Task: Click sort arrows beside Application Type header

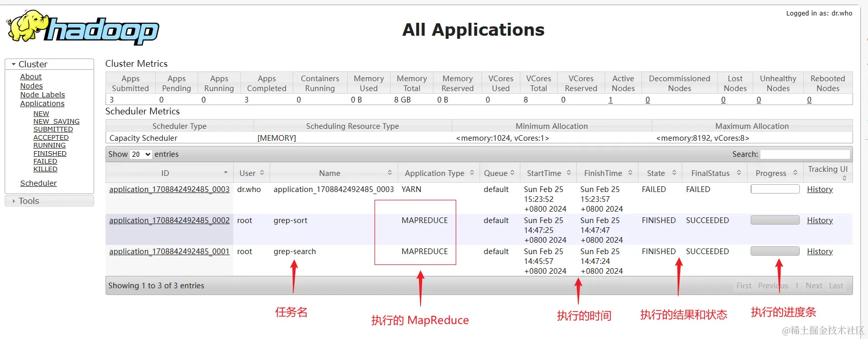Action: pos(472,173)
